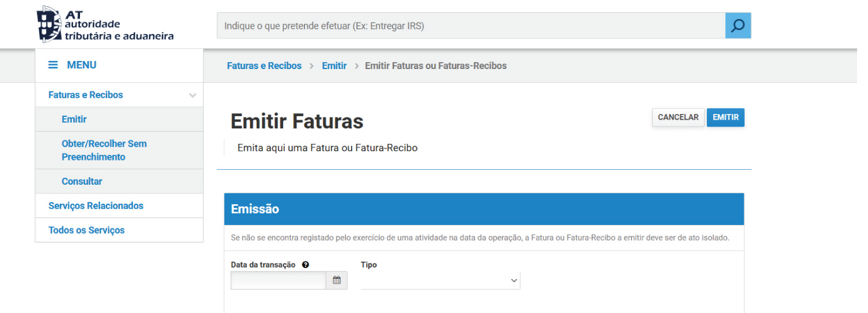
Task: Go to Consultar in the sidebar
Action: click(x=82, y=181)
